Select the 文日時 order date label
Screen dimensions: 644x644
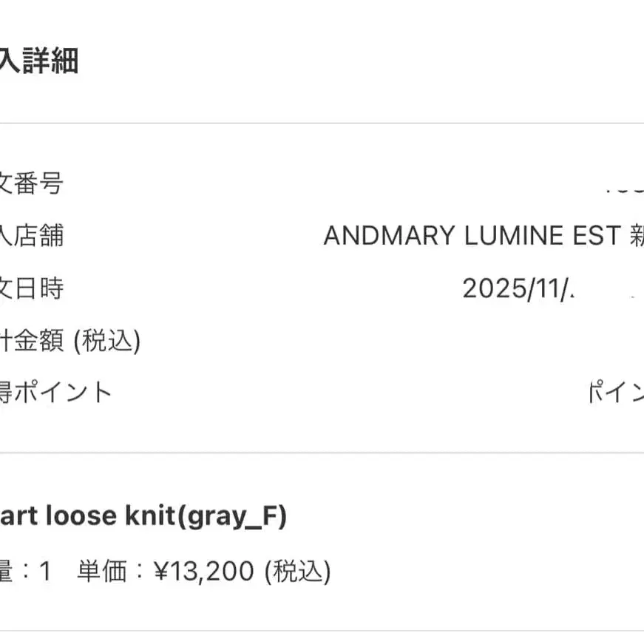pyautogui.click(x=31, y=288)
